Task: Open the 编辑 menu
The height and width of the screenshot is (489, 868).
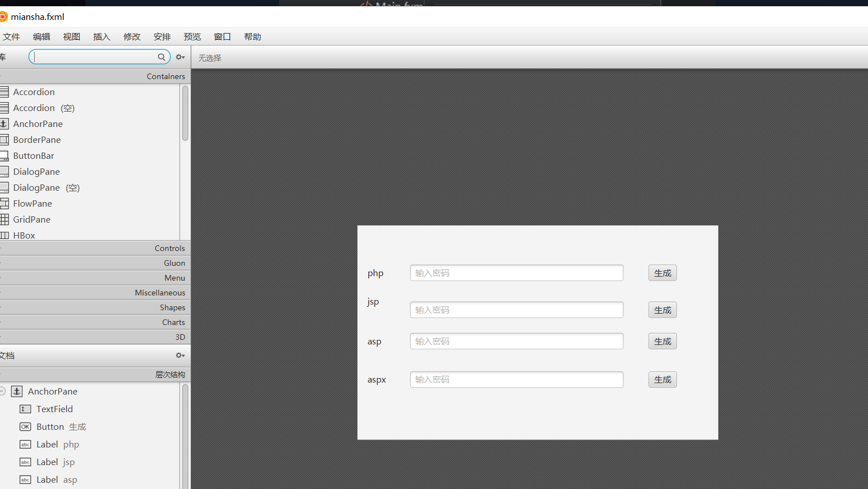Action: click(42, 36)
